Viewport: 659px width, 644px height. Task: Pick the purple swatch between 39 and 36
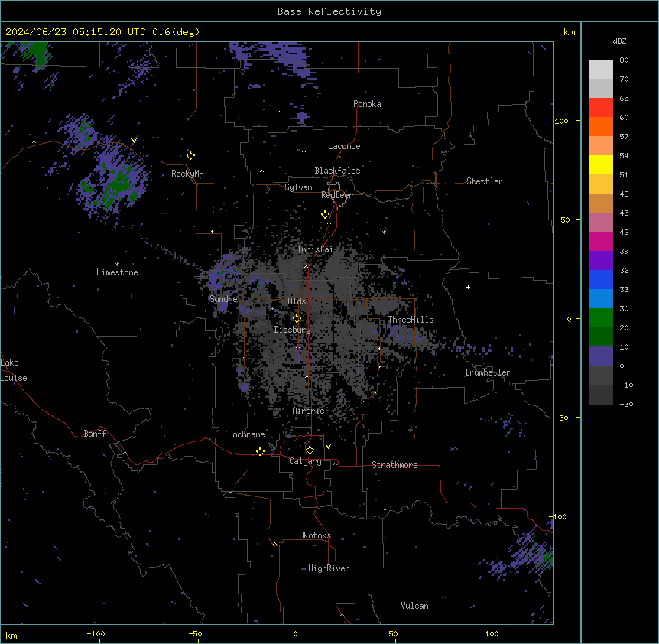coord(601,261)
